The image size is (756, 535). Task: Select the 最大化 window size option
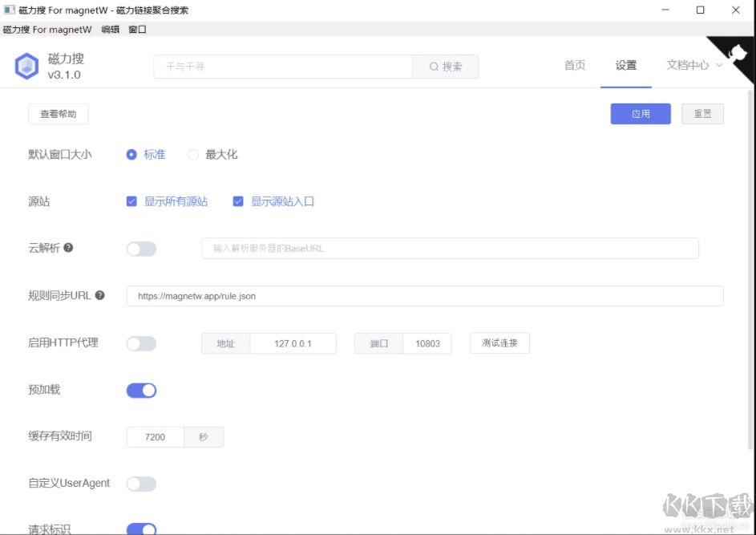coord(192,154)
